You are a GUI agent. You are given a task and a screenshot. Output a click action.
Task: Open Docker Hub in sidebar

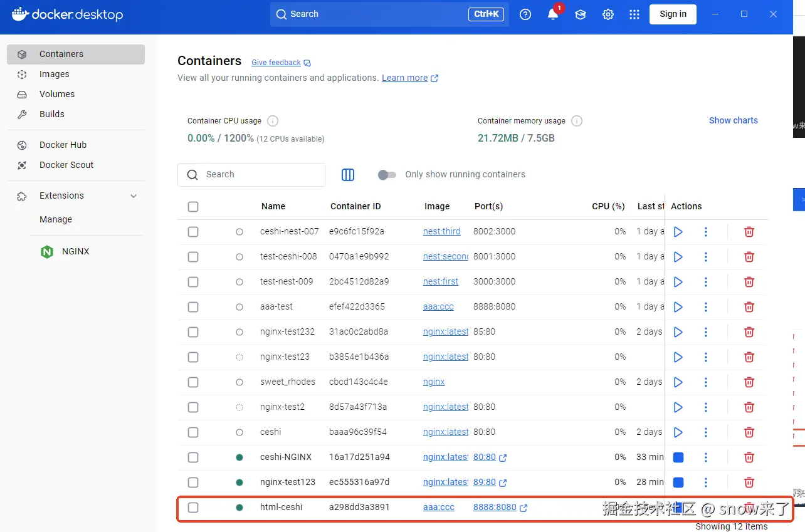click(x=76, y=145)
